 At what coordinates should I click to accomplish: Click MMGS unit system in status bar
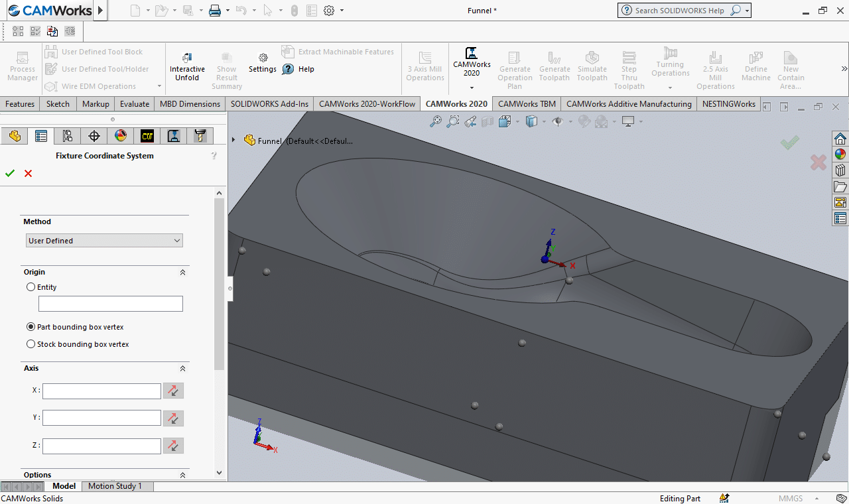pos(790,499)
